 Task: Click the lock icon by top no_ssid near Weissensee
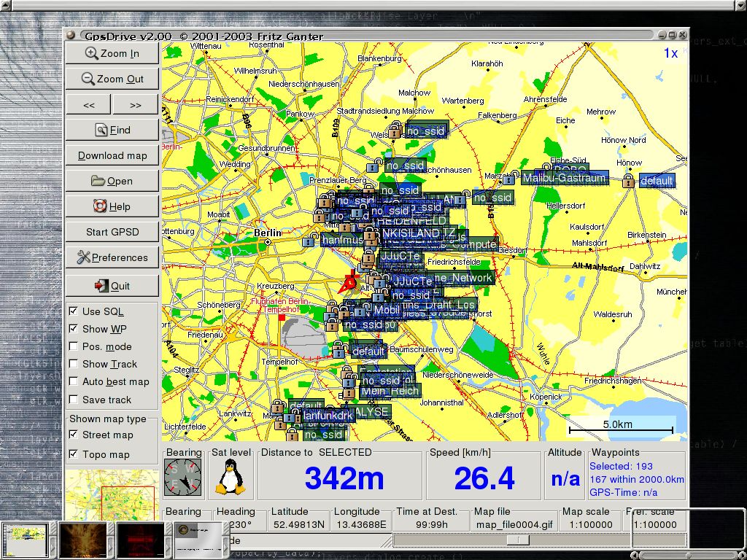[x=395, y=130]
